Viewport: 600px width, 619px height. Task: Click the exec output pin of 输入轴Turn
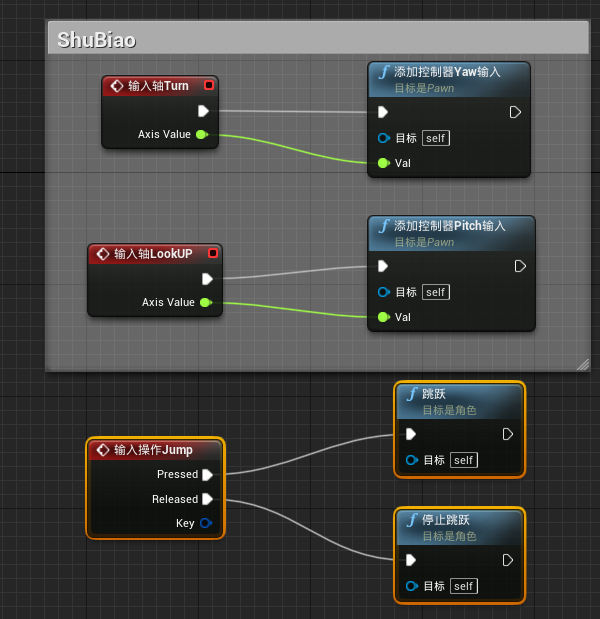203,111
